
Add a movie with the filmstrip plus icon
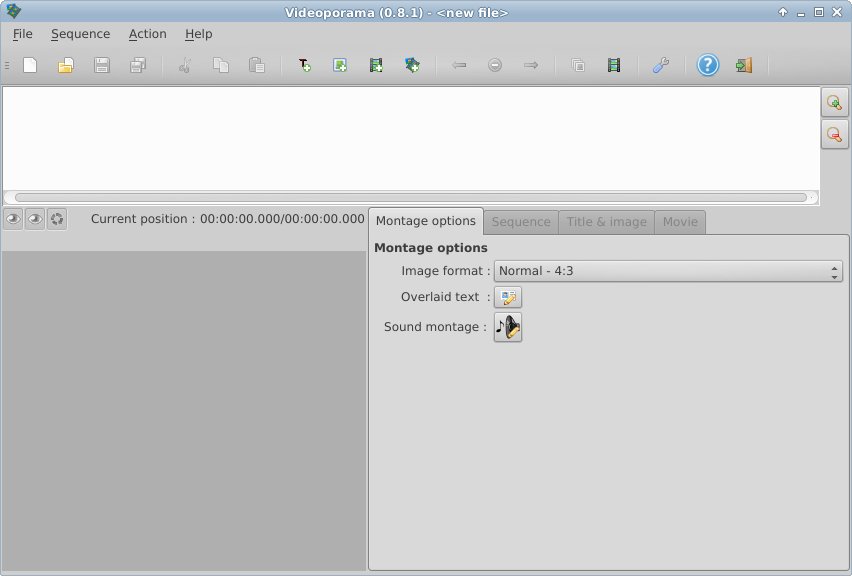click(376, 66)
